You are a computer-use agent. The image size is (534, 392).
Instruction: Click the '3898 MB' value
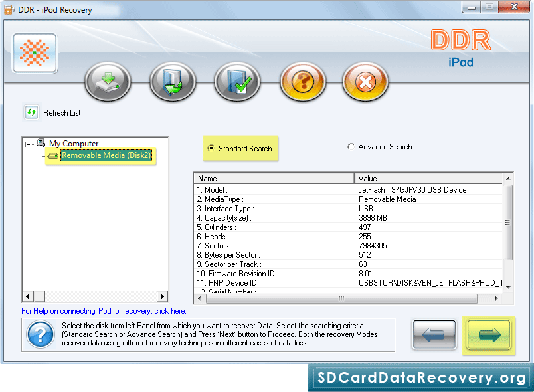pyautogui.click(x=373, y=218)
